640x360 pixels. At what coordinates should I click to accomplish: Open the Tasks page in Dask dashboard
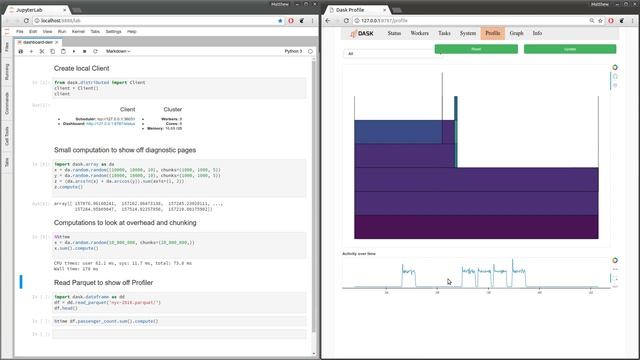pos(444,33)
